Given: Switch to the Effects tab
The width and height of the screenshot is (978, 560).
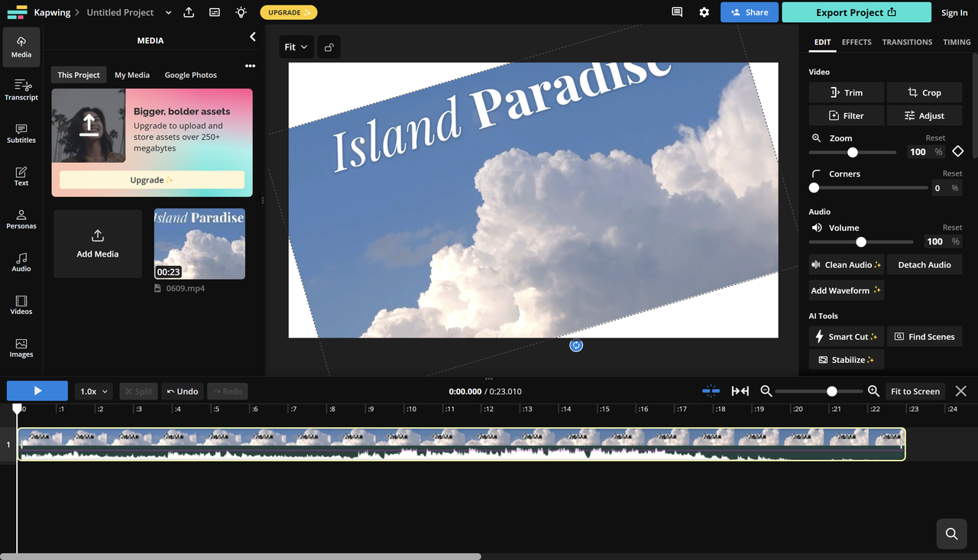Looking at the screenshot, I should (856, 42).
